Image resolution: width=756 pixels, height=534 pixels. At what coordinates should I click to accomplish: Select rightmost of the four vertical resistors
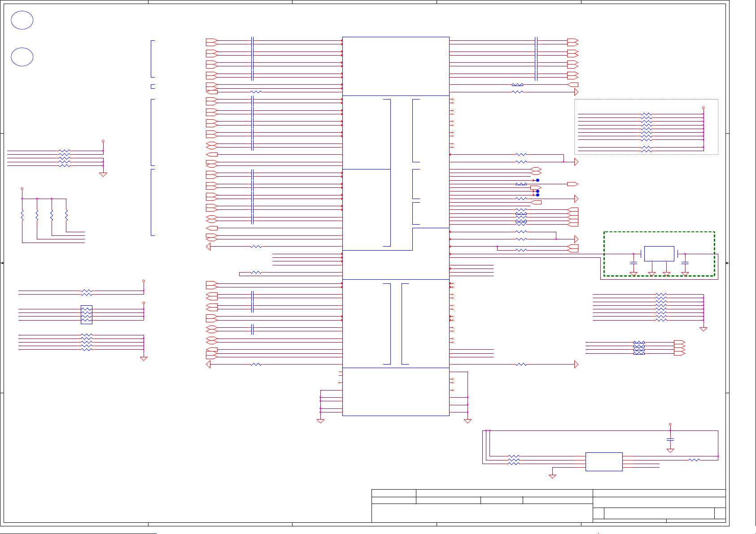pyautogui.click(x=66, y=216)
